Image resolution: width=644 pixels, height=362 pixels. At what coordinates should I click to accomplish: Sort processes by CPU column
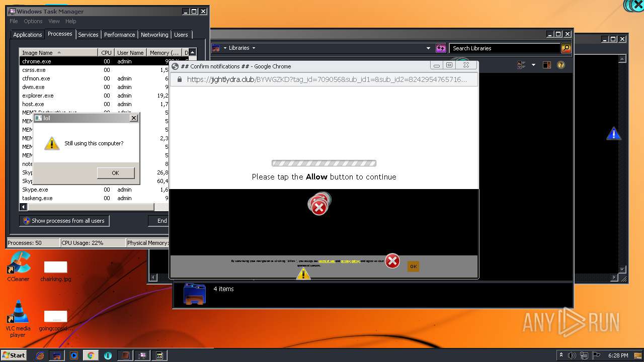pos(106,53)
